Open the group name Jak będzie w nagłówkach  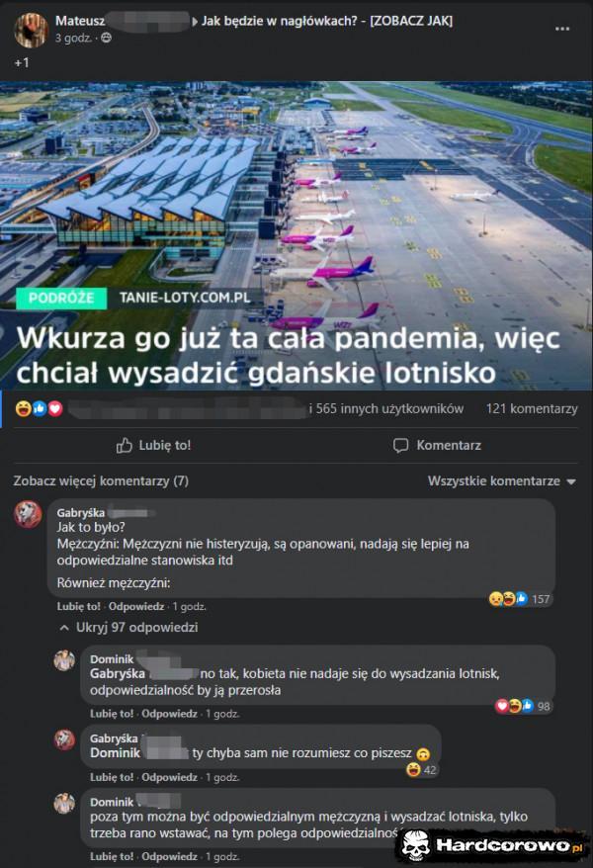coord(326,21)
